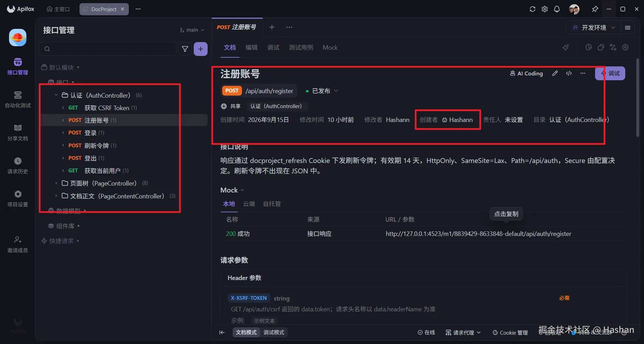The width and height of the screenshot is (644, 344).
Task: Open 接口管理 in the left sidebar
Action: pos(18,67)
